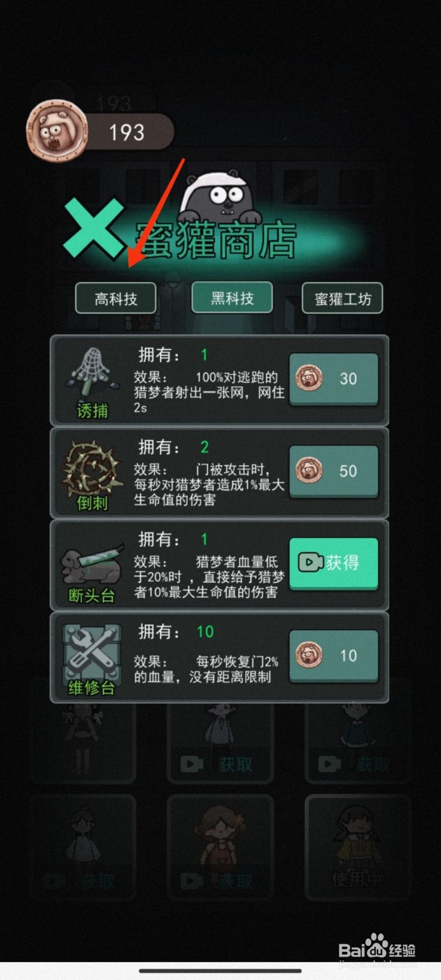Tap the coin icon on 30 price button
The image size is (441, 980).
click(x=308, y=379)
